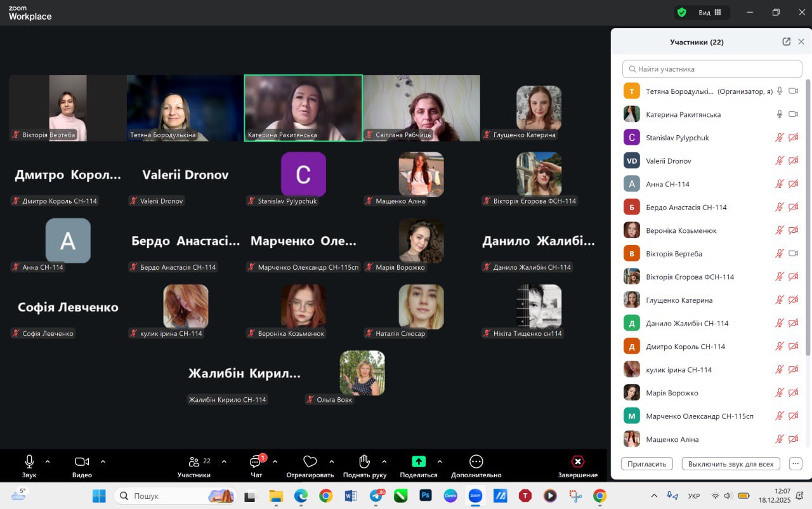Toggle camera video in bottom toolbar
This screenshot has height=509, width=812.
point(82,461)
